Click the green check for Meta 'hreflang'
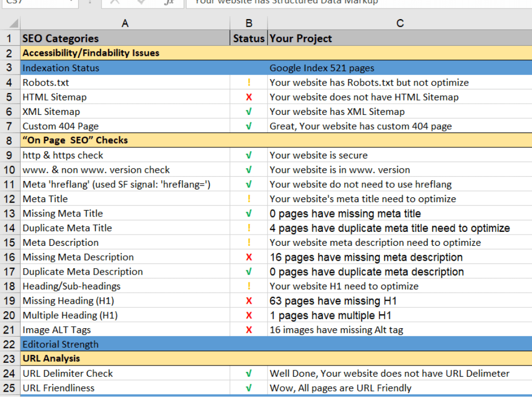The width and height of the screenshot is (532, 399). pyautogui.click(x=248, y=184)
